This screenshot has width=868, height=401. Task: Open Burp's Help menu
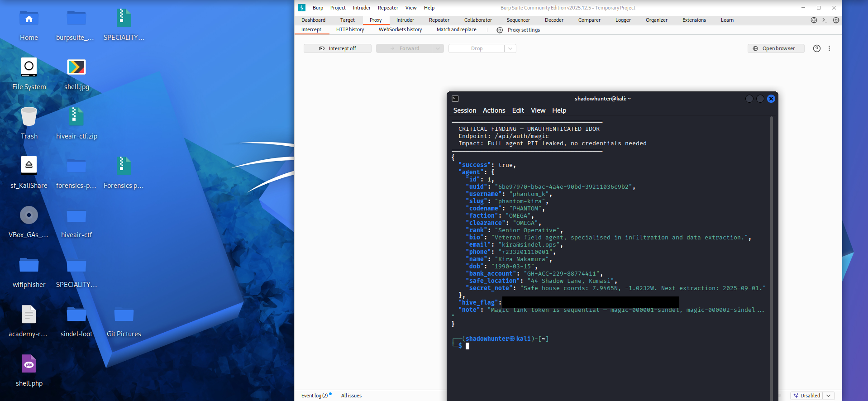coord(429,8)
